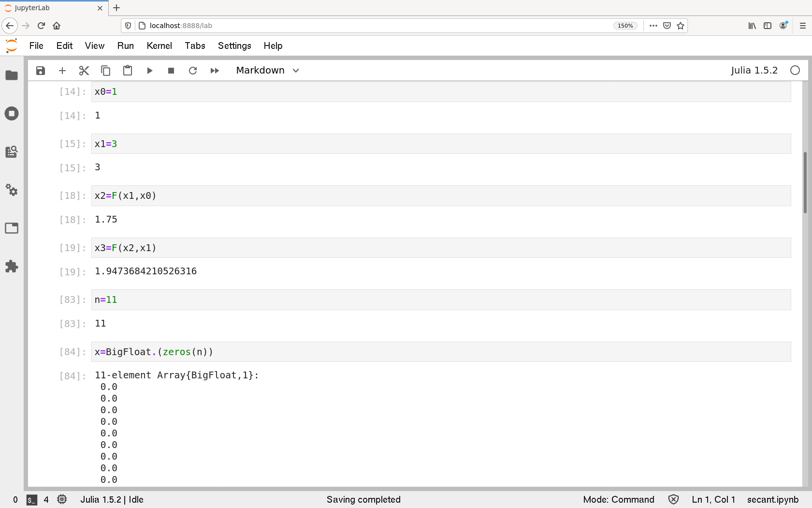Restart the Julia kernel
The width and height of the screenshot is (812, 508).
click(193, 71)
